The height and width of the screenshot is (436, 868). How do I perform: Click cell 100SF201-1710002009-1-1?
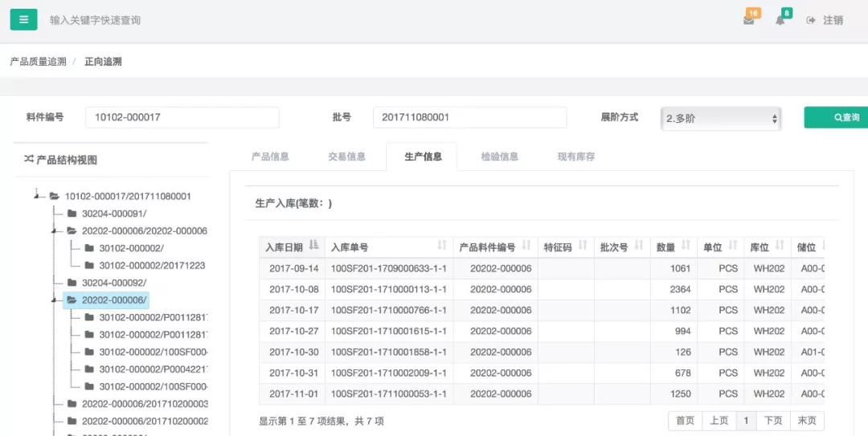[389, 373]
